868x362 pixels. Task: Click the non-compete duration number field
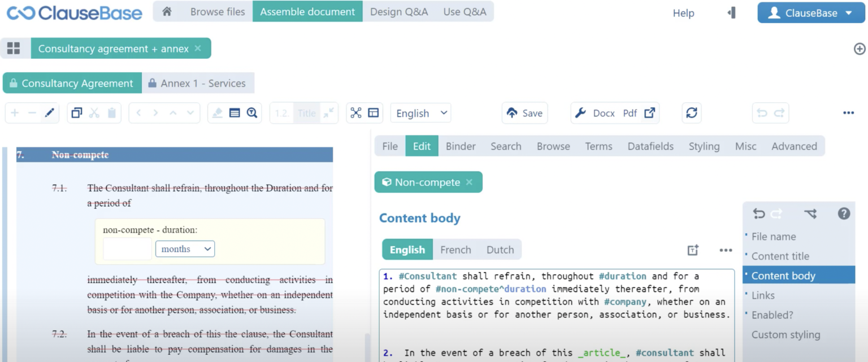pos(127,249)
